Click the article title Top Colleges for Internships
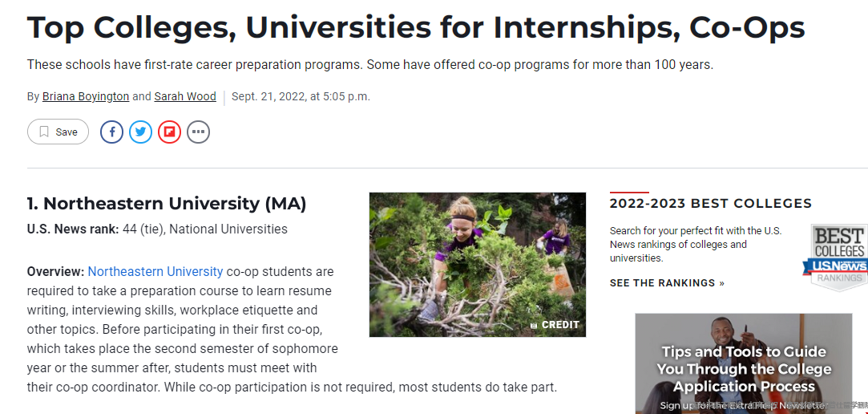Image resolution: width=868 pixels, height=414 pixels. [x=416, y=27]
